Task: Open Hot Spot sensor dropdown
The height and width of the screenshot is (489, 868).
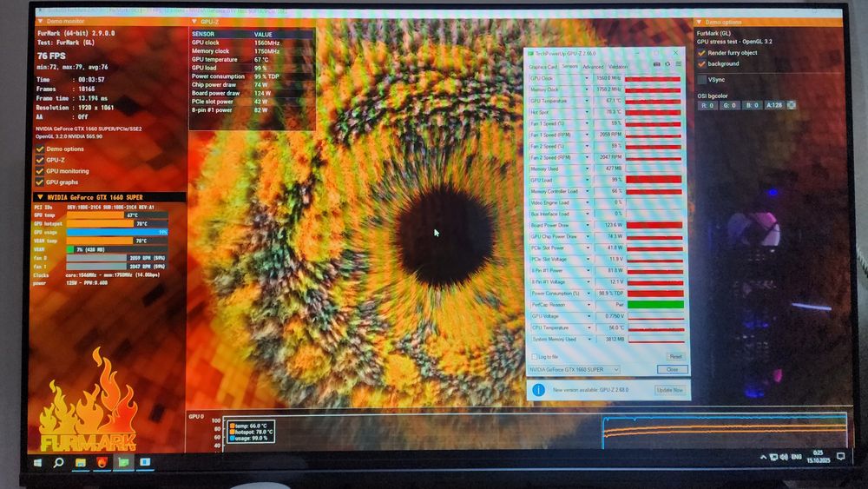Action: [x=587, y=112]
